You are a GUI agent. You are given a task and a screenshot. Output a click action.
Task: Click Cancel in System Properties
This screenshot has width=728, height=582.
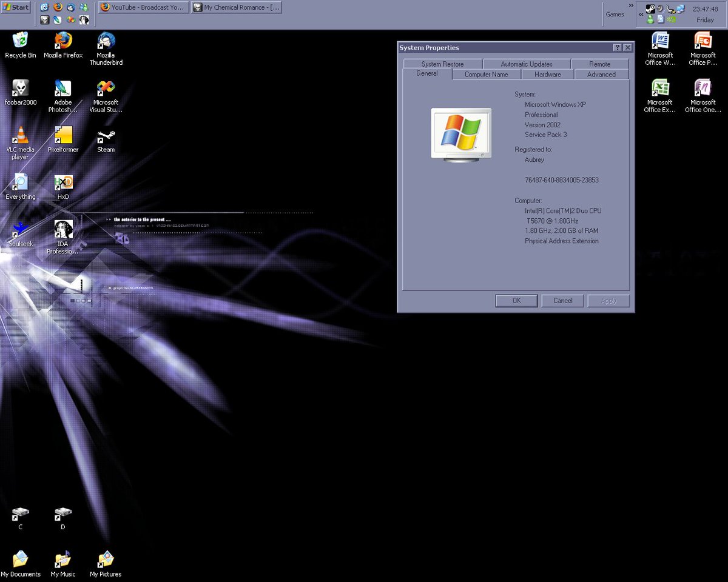562,301
